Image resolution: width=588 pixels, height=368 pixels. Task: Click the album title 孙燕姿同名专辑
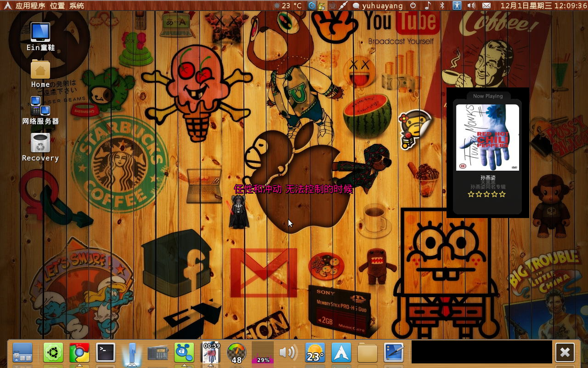[x=488, y=187]
